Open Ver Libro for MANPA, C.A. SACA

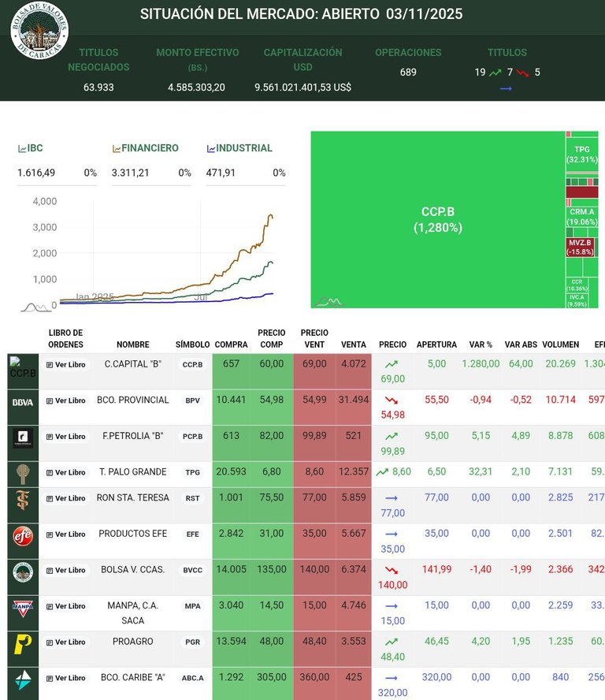[x=66, y=606]
